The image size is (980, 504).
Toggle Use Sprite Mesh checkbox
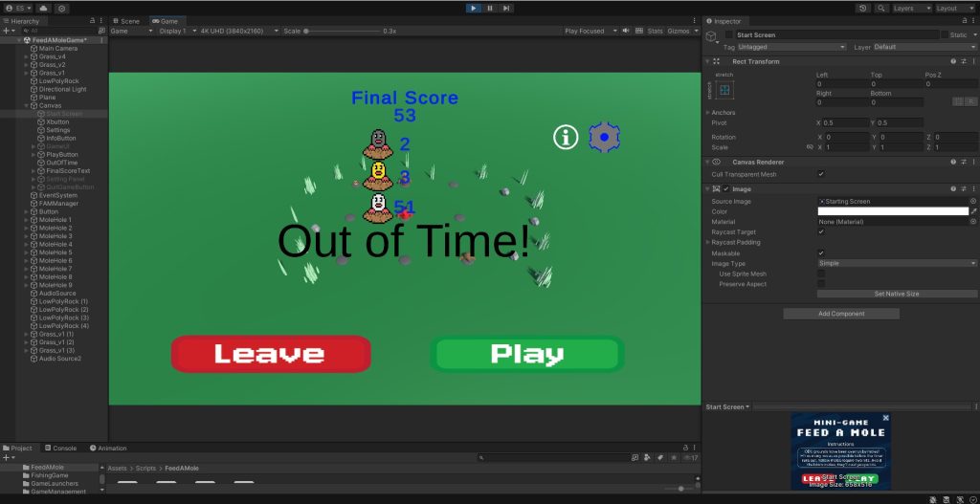(820, 274)
